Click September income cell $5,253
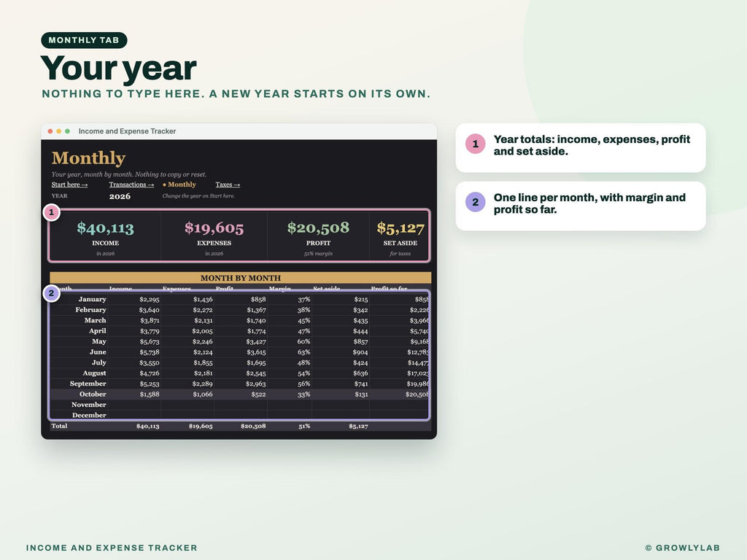The image size is (747, 560). (150, 384)
